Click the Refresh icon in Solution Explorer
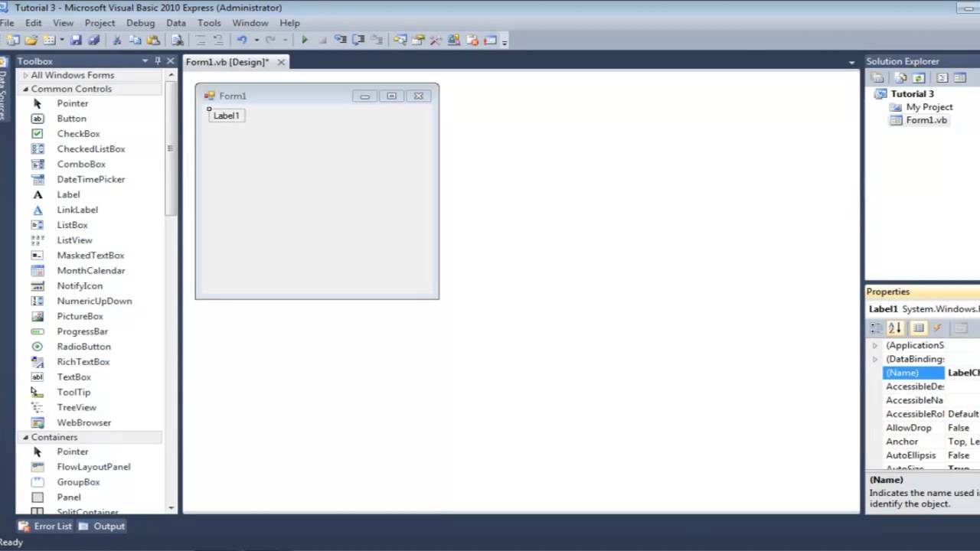The image size is (980, 551). [x=919, y=78]
